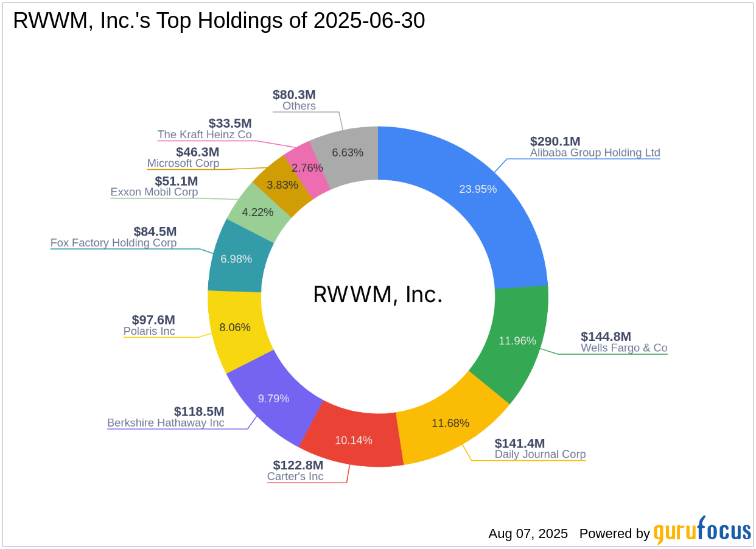Screen dimensions: 756x549
Task: Click the light green Exxon Mobil segment
Action: tap(258, 212)
